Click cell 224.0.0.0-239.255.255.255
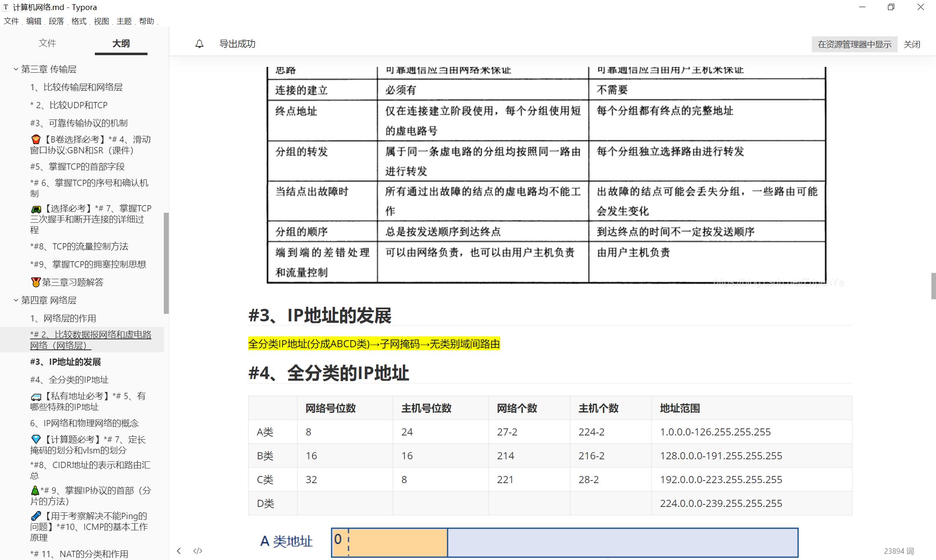936x560 pixels. click(752, 504)
